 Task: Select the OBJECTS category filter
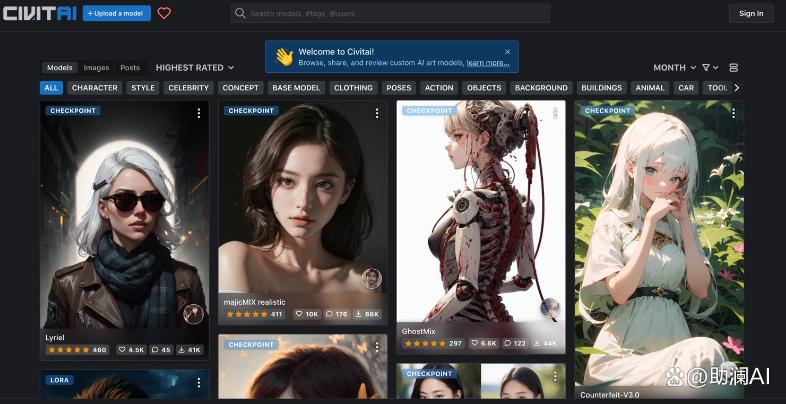tap(484, 88)
